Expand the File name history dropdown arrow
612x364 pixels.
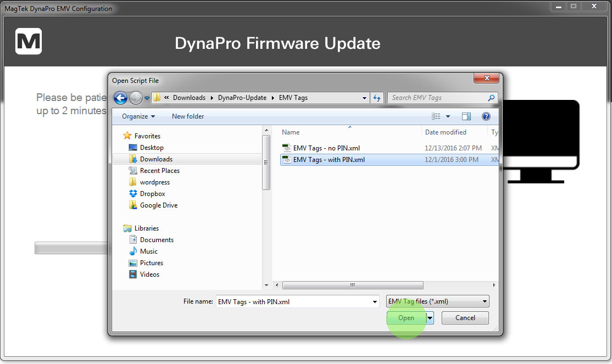375,301
